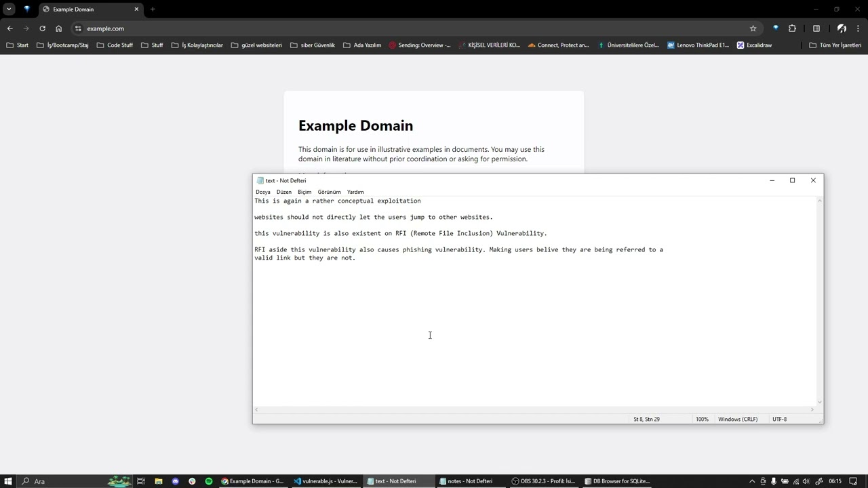The height and width of the screenshot is (488, 868).
Task: Open the İş Kolaylaştırıcılar bookmark folder
Action: (197, 45)
